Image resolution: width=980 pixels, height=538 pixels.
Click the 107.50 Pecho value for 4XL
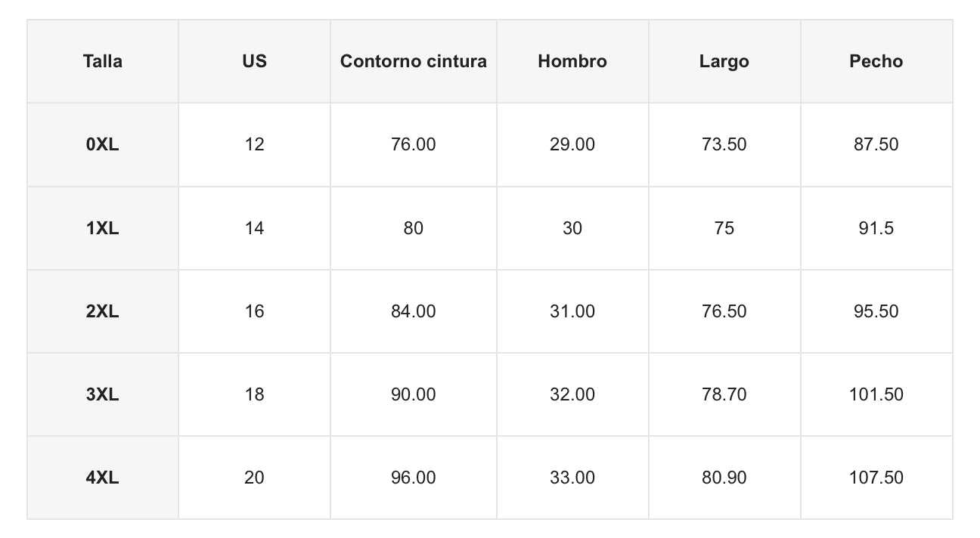pos(876,477)
